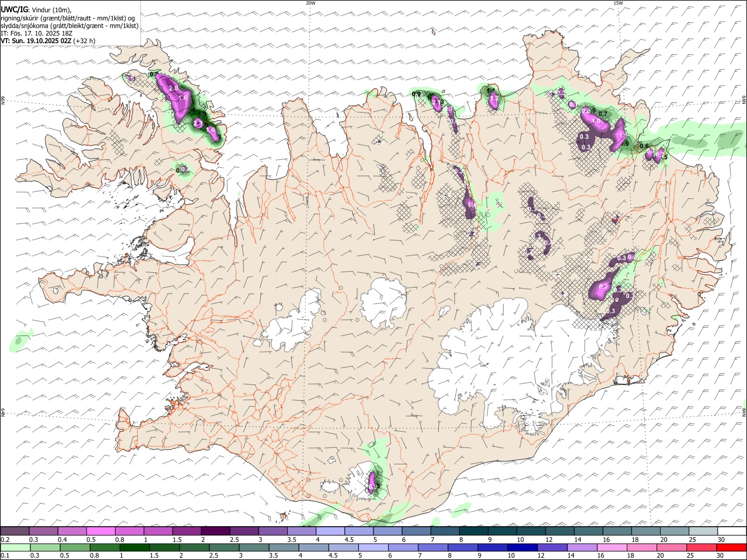Click the darkest purple 2–2.5 upper legend swatch
Screen dimensions: 747x560
point(215,531)
